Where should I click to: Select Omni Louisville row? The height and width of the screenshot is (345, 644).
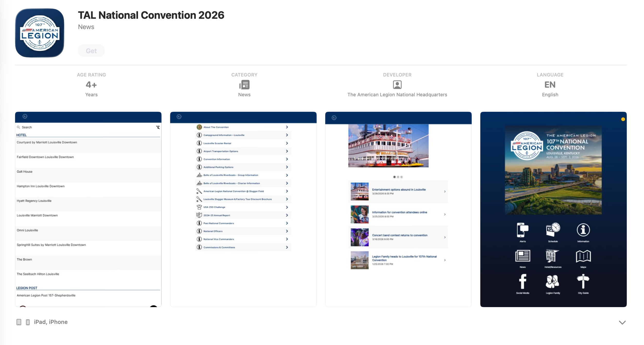[88, 234]
